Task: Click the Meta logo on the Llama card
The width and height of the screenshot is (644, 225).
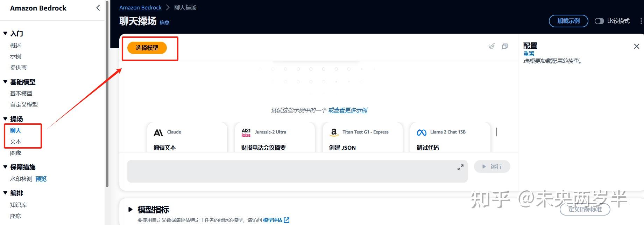Action: (422, 132)
